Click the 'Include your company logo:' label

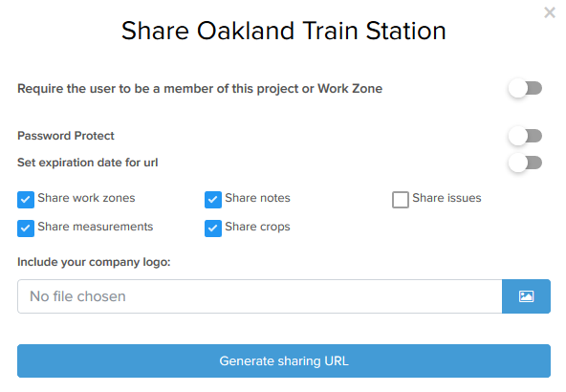pyautogui.click(x=94, y=262)
